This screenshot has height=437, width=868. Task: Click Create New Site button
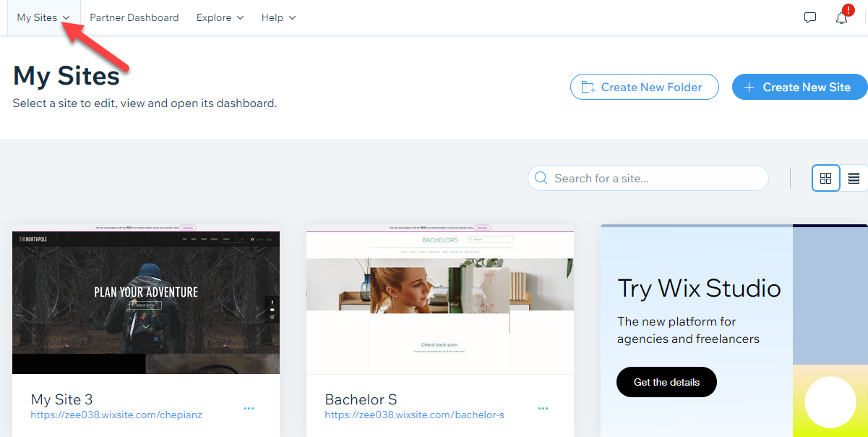point(800,87)
